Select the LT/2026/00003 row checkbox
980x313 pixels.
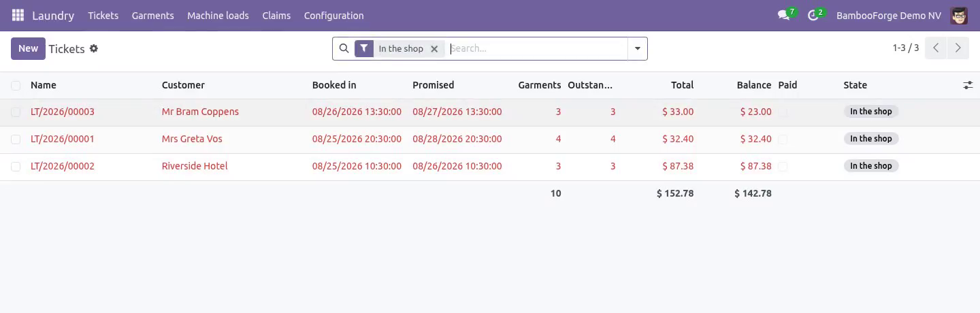(x=16, y=112)
